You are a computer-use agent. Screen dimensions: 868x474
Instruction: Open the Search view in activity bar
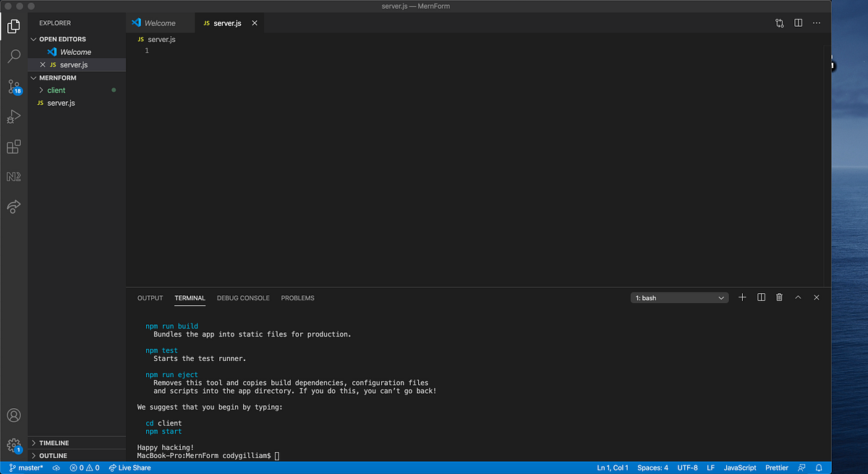point(14,56)
